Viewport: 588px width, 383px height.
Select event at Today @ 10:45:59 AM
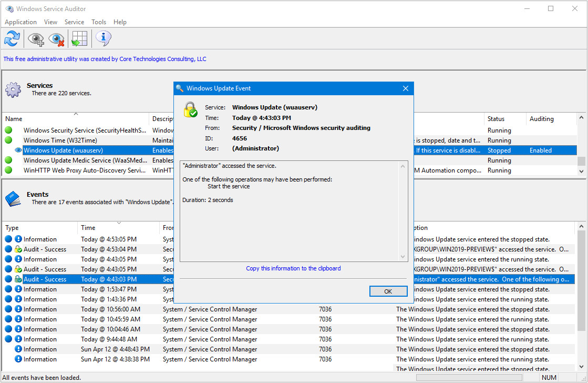click(290, 319)
